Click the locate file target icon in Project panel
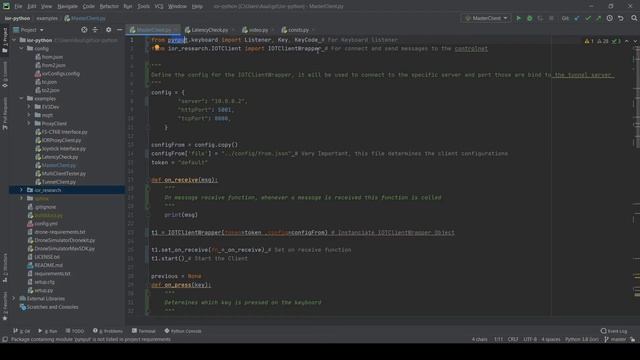This screenshot has width=640, height=360. 84,30
